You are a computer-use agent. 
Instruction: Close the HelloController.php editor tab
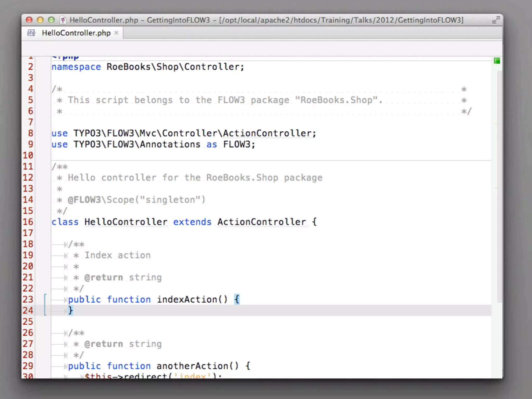117,33
